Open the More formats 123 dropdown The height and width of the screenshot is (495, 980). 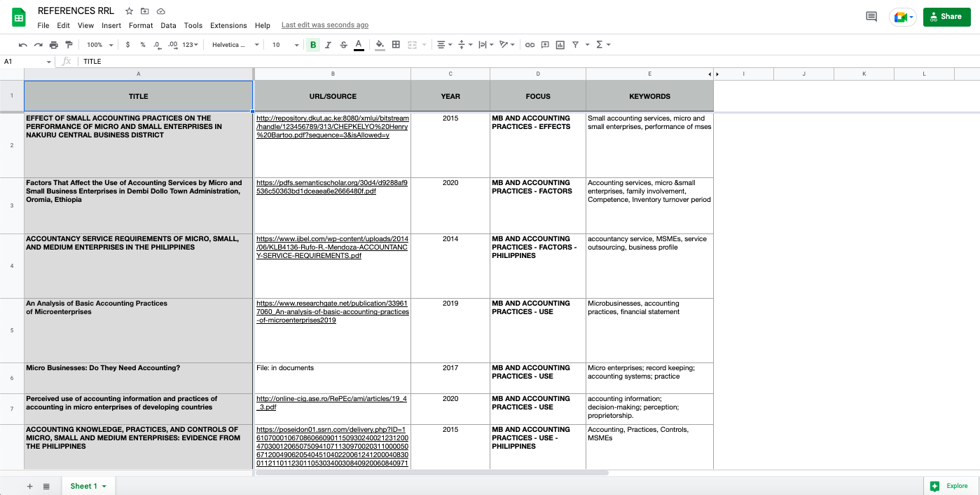point(191,45)
